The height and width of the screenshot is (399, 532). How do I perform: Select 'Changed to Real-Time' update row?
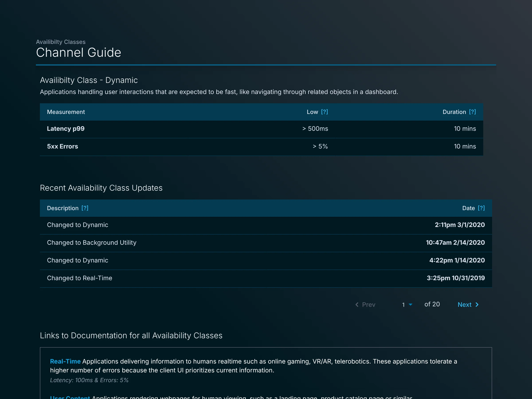266,278
